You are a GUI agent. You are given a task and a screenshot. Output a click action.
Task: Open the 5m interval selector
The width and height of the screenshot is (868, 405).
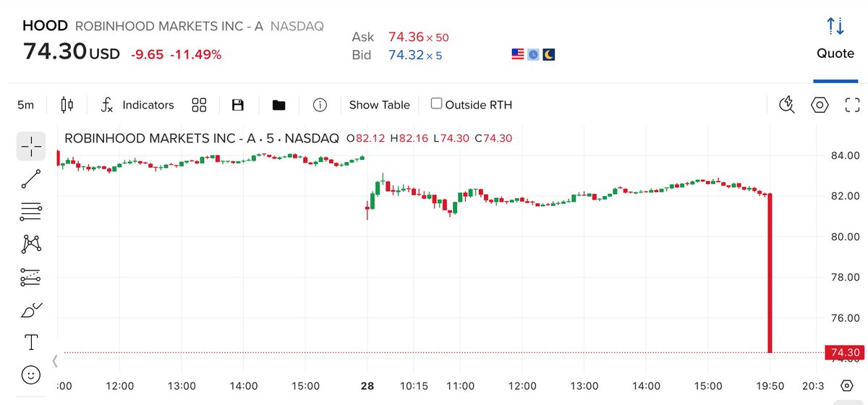[x=26, y=105]
